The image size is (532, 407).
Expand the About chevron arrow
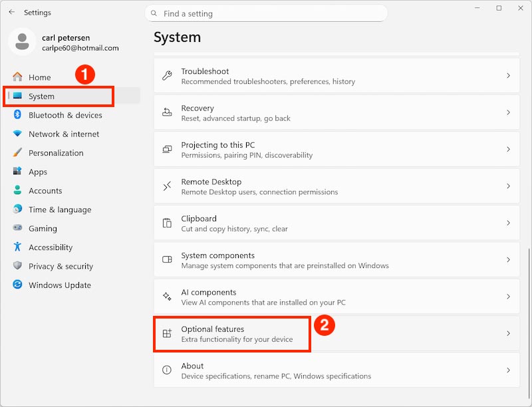coord(508,370)
